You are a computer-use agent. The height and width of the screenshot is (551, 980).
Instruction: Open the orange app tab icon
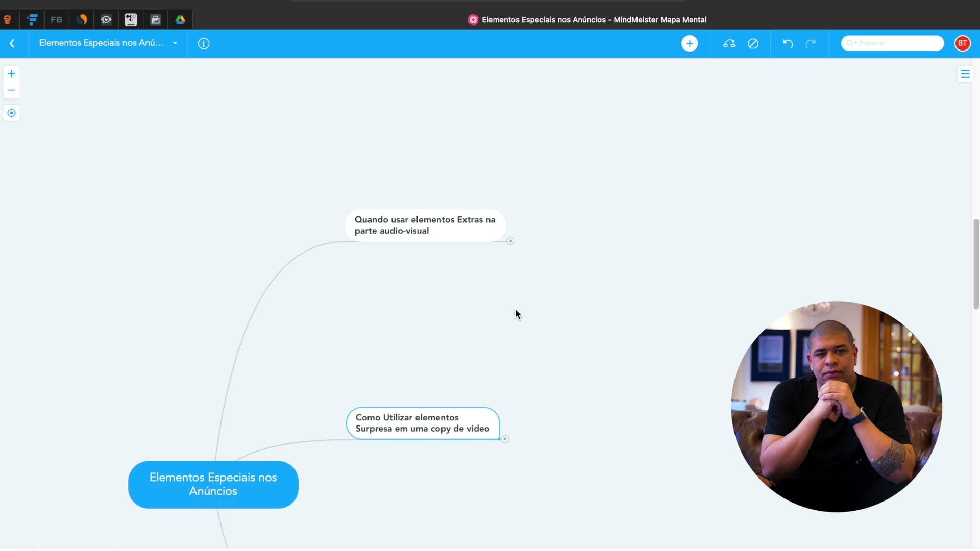pos(8,20)
